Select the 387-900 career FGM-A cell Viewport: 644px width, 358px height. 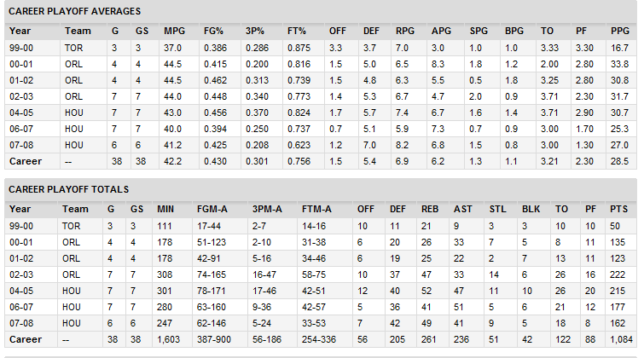214,340
